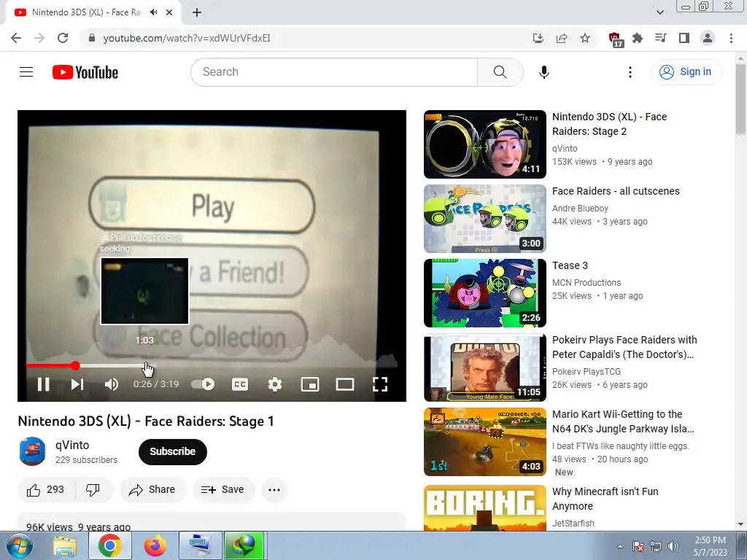Viewport: 747px width, 560px height.
Task: Open more actions ellipsis below video
Action: click(274, 489)
